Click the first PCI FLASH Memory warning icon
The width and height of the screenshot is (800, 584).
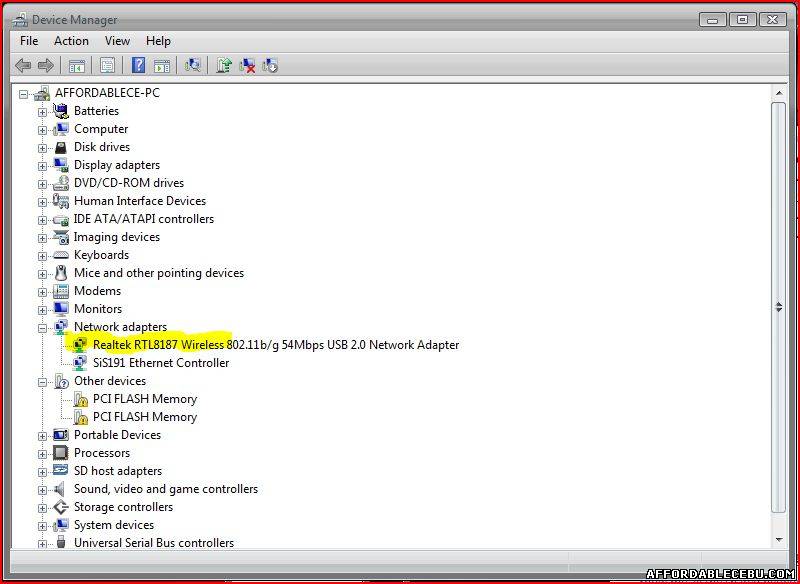pyautogui.click(x=80, y=399)
